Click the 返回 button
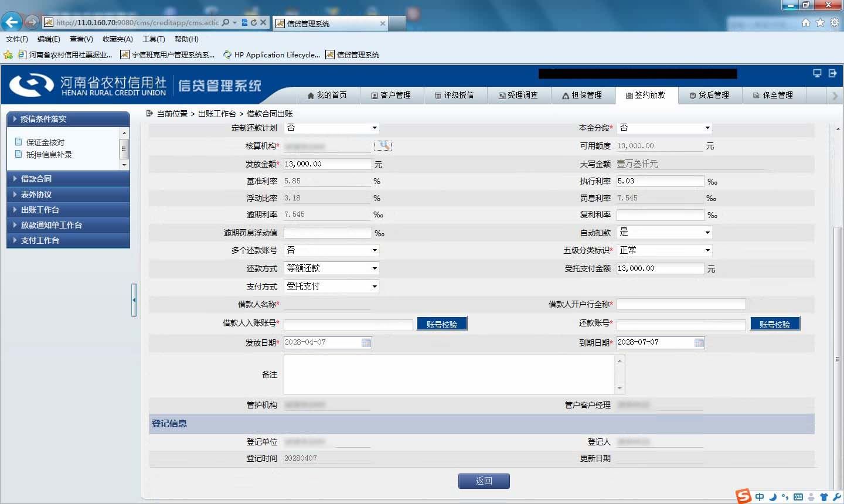Image resolution: width=844 pixels, height=504 pixels. pyautogui.click(x=484, y=481)
